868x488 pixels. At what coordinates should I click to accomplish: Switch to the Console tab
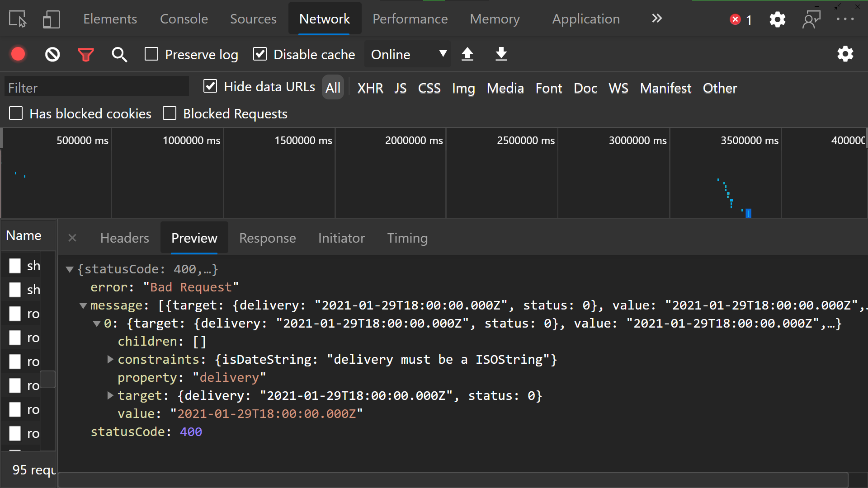point(184,19)
